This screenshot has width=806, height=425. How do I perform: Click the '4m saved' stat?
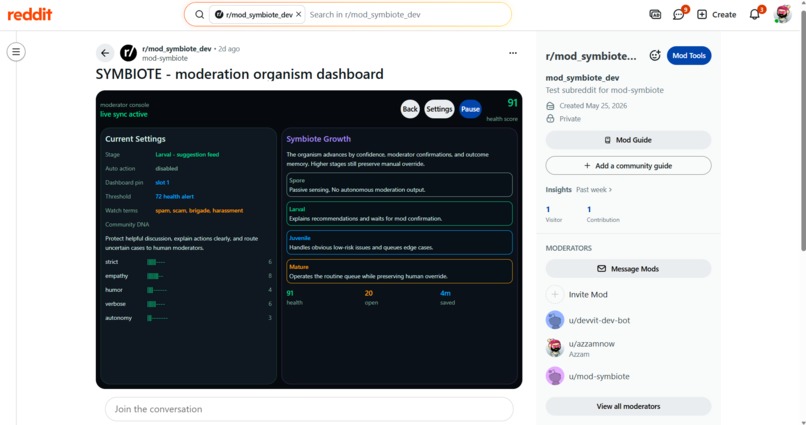pyautogui.click(x=447, y=298)
